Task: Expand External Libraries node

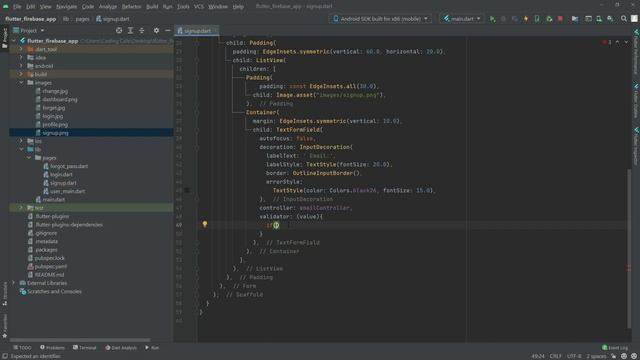Action: click(x=14, y=283)
